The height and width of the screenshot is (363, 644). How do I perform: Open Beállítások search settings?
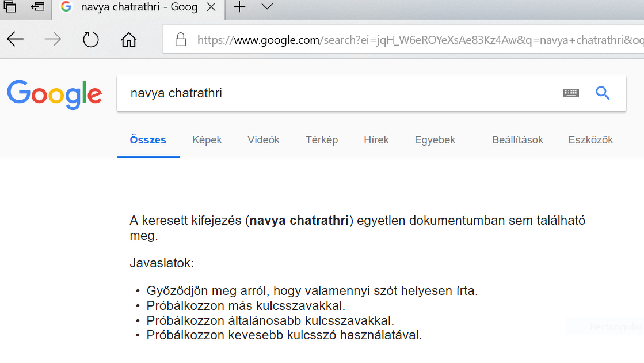tap(517, 140)
